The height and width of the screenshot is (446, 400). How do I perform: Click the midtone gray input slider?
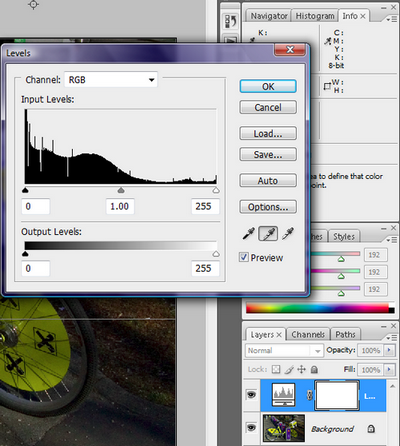pyautogui.click(x=121, y=190)
